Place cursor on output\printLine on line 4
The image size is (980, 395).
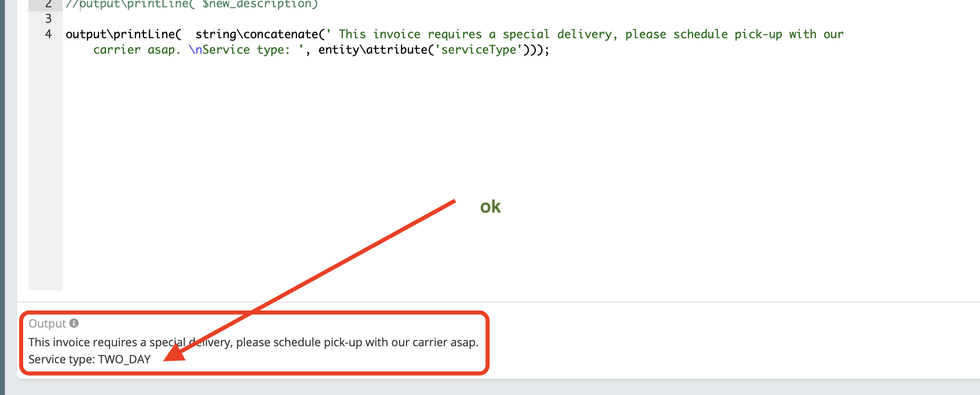point(124,34)
